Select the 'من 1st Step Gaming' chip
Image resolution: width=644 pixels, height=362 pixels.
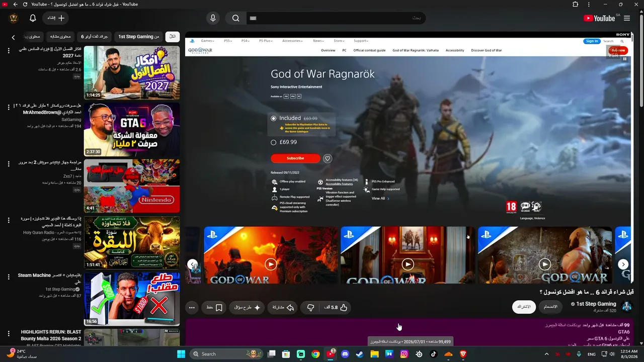click(139, 37)
